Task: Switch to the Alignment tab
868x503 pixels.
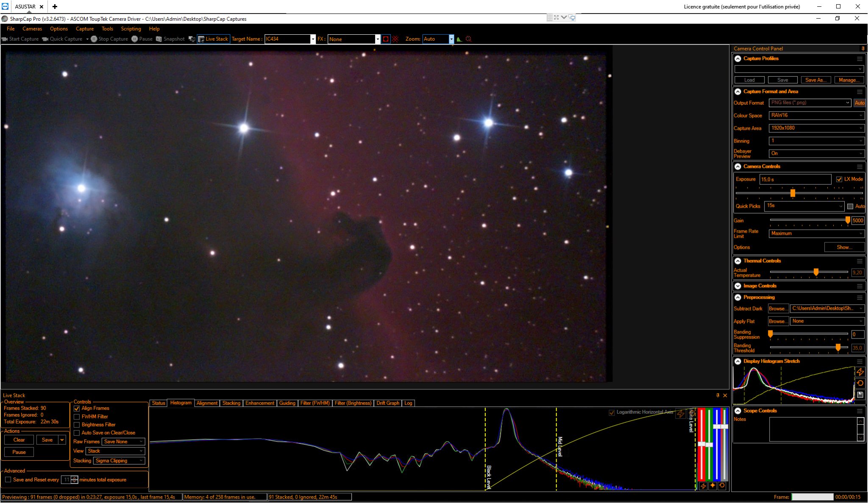Action: point(207,403)
